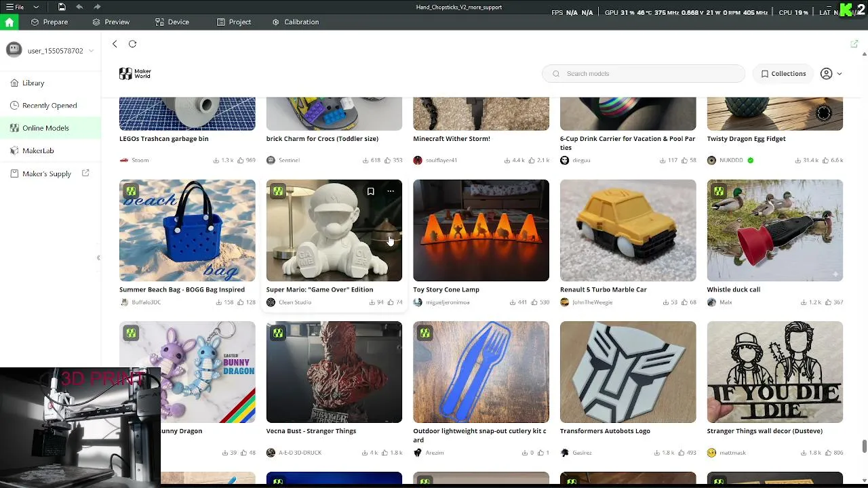Click the Save icon in title bar

coord(62,7)
